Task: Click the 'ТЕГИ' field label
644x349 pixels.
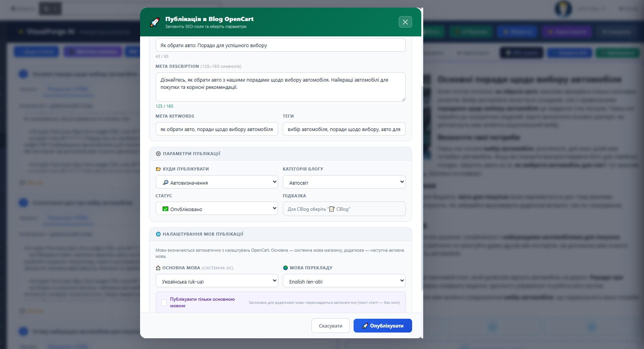Action: [288, 116]
